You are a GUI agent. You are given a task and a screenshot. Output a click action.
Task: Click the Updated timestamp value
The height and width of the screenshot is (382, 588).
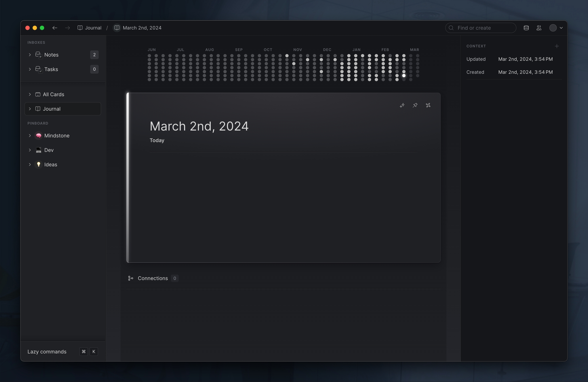[526, 59]
